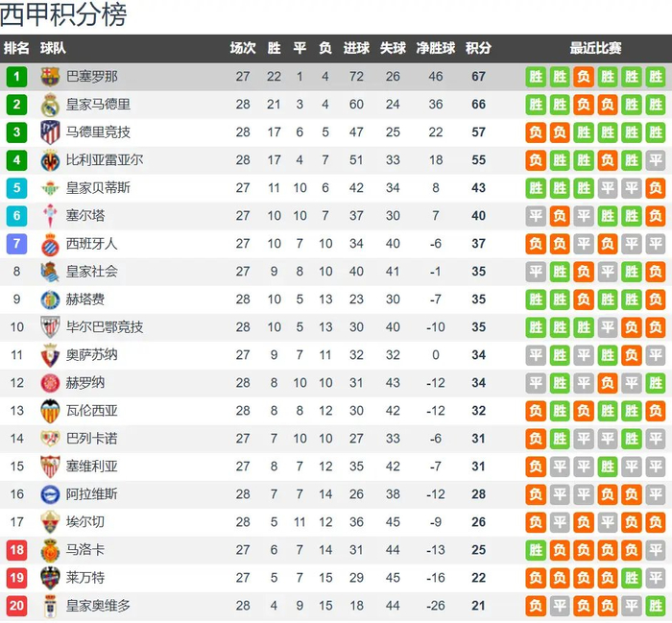Click the Barcelona (巴塞罗那) team crest

click(x=50, y=77)
